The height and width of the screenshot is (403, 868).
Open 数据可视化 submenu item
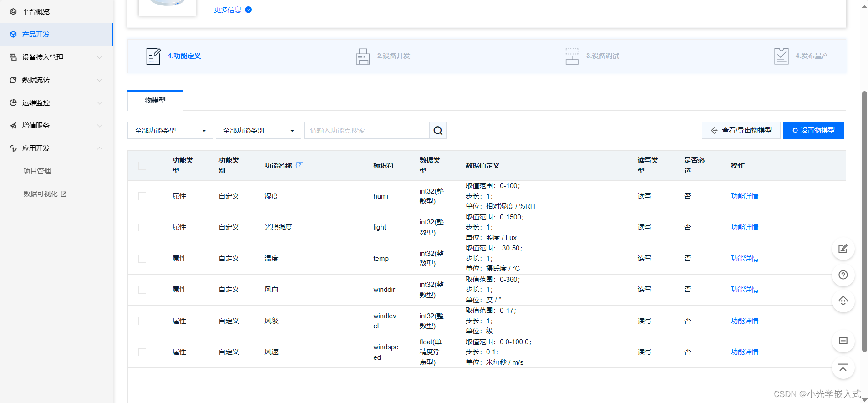(x=41, y=194)
